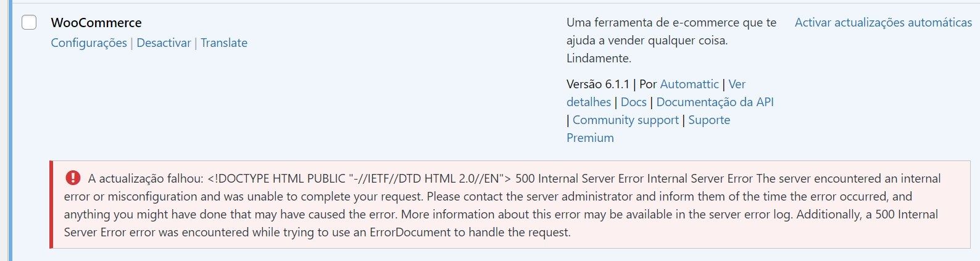The image size is (980, 261).
Task: Open the Translate link for WooCommerce
Action: 224,43
